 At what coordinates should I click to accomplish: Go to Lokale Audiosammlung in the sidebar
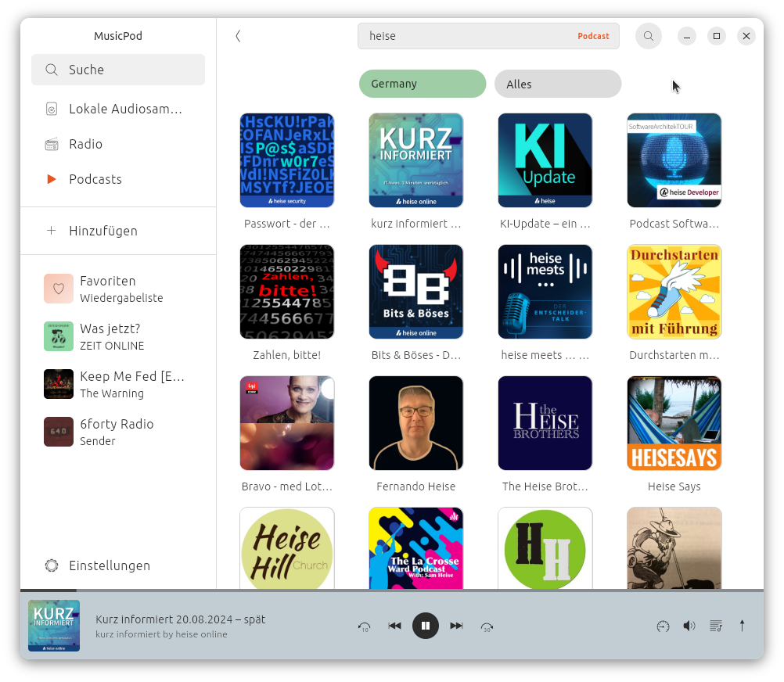[x=118, y=109]
